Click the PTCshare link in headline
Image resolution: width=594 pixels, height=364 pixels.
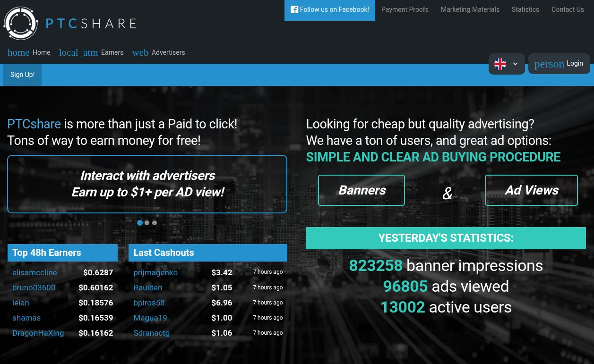coord(34,124)
